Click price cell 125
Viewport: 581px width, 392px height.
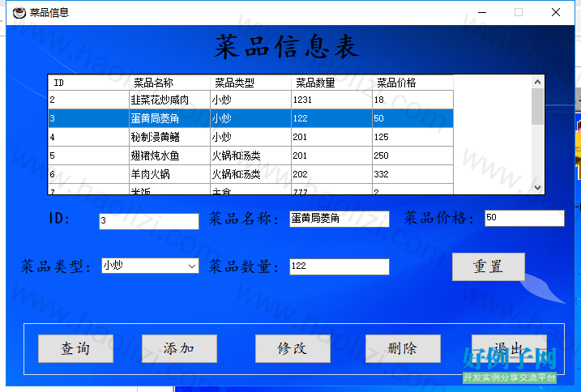[x=412, y=137]
